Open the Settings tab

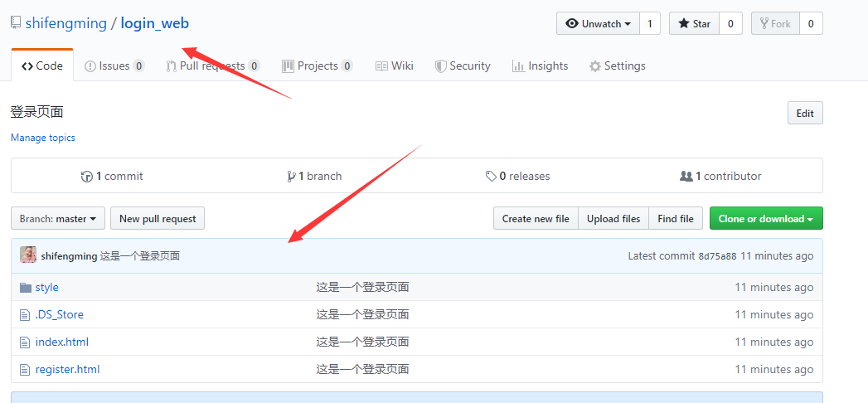point(617,66)
